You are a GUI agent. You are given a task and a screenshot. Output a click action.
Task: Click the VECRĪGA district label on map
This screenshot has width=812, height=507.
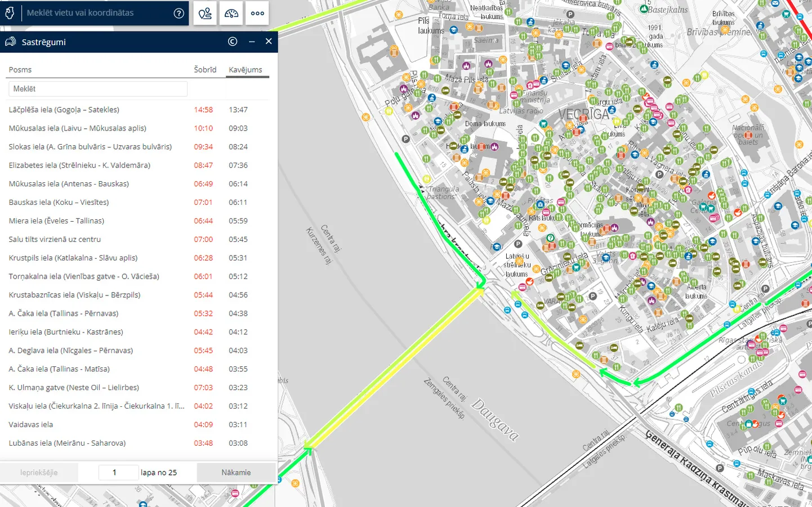(584, 114)
